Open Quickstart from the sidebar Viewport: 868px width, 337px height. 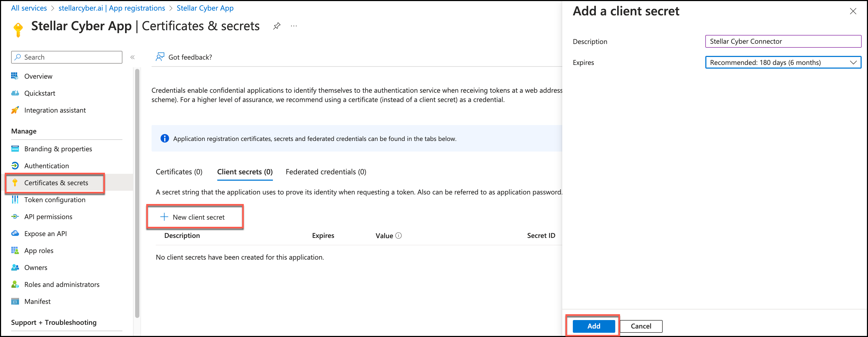(39, 93)
